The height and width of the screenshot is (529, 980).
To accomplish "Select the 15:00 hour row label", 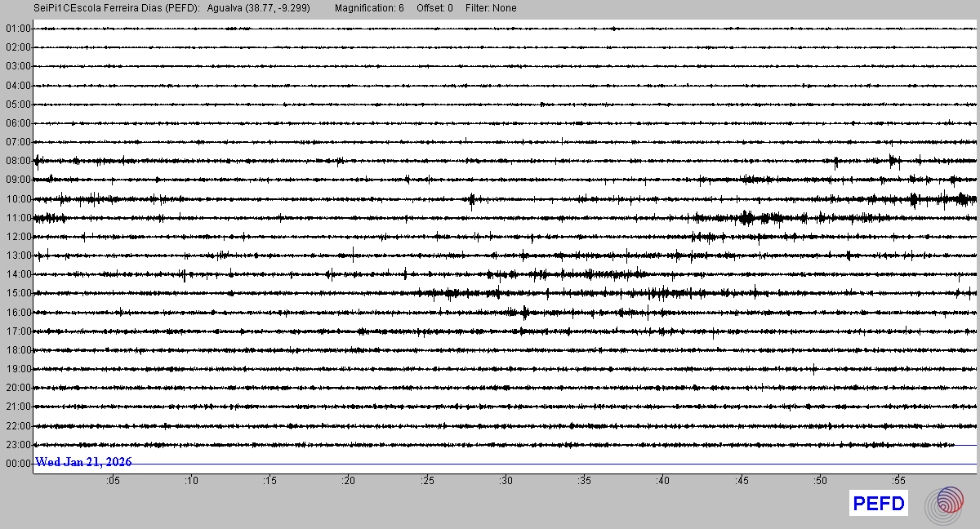I will point(18,293).
